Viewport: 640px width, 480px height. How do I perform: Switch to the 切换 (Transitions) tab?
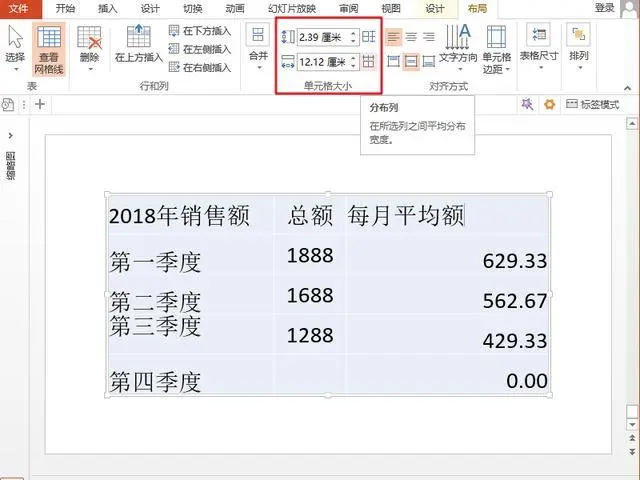point(193,9)
